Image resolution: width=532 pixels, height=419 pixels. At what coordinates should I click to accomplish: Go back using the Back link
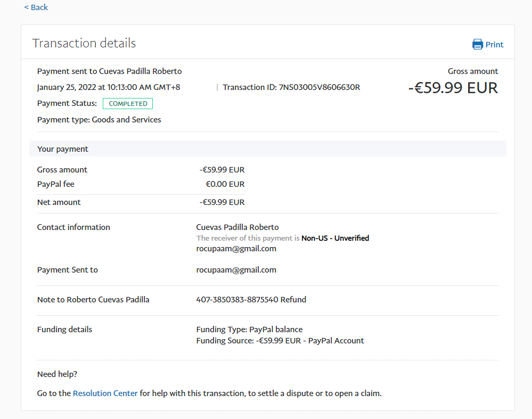[36, 7]
